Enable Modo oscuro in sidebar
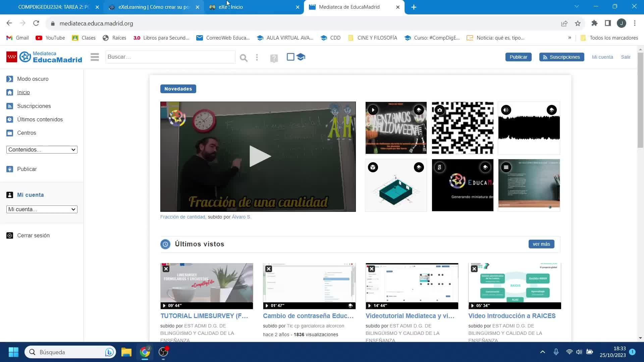 [33, 79]
